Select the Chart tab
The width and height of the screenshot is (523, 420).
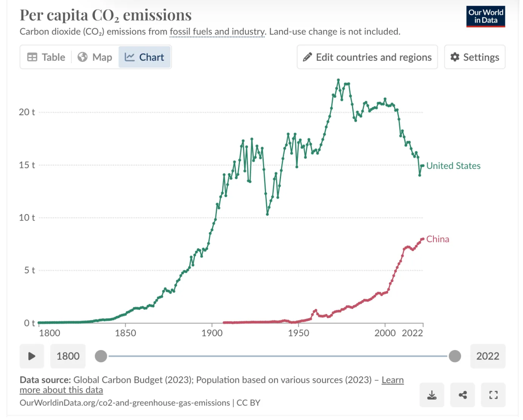pyautogui.click(x=145, y=57)
